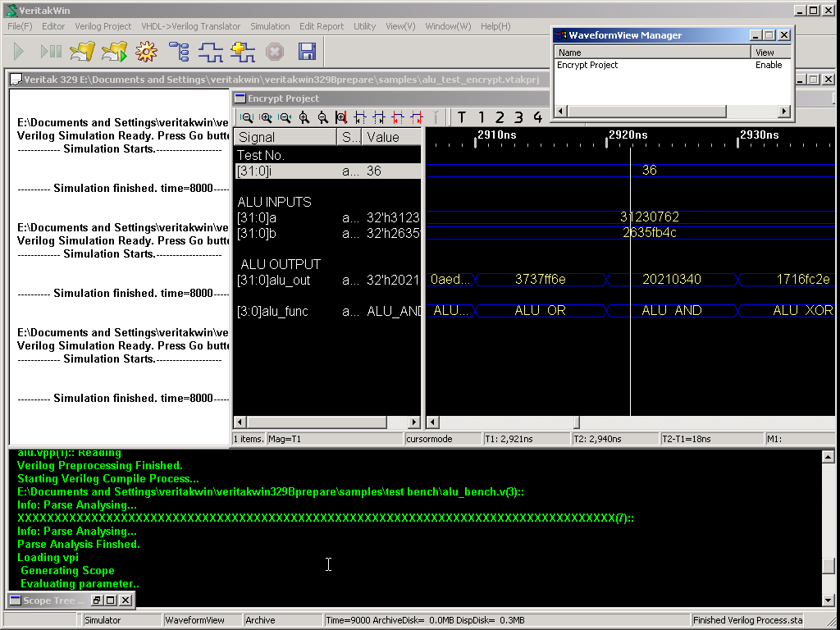Select marker 3 in the waveform toolbar
Image resolution: width=840 pixels, height=630 pixels.
(x=519, y=117)
